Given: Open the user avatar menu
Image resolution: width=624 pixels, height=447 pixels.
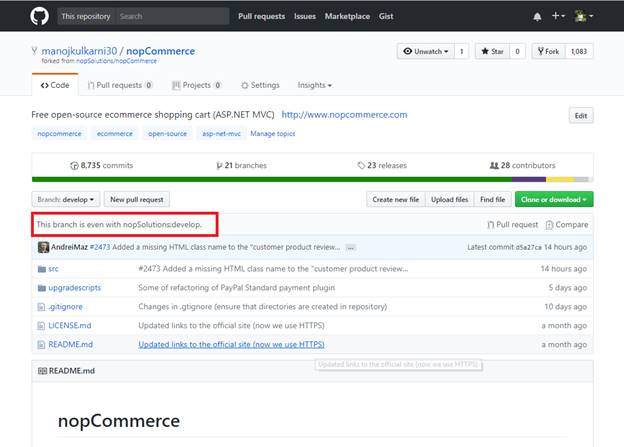Looking at the screenshot, I should click(x=584, y=16).
